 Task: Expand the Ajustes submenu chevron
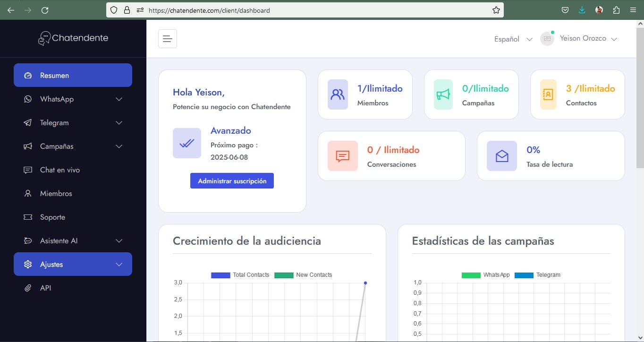pyautogui.click(x=119, y=265)
